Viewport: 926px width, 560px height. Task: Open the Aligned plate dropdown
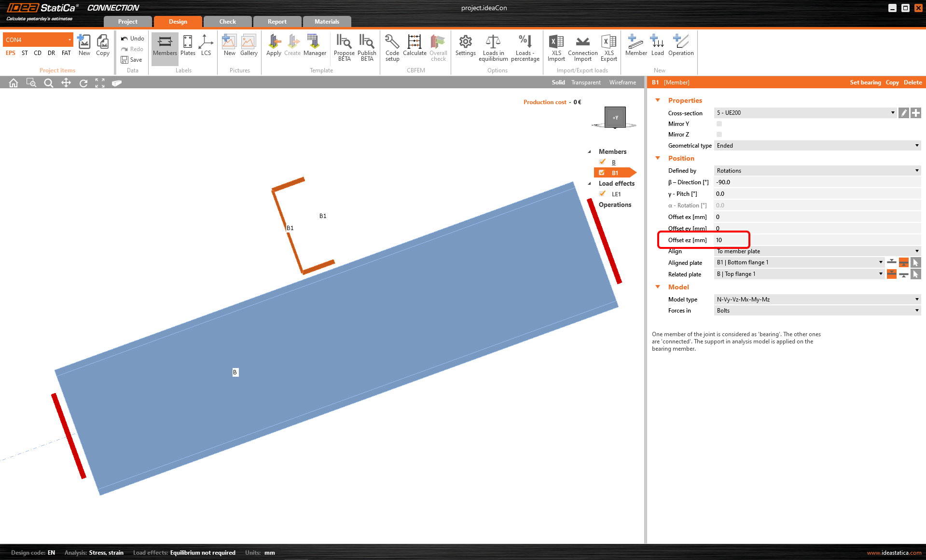pyautogui.click(x=799, y=262)
